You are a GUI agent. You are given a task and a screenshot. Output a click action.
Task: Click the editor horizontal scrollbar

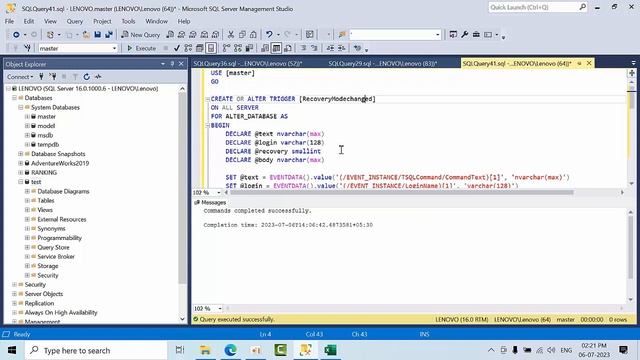pos(402,193)
